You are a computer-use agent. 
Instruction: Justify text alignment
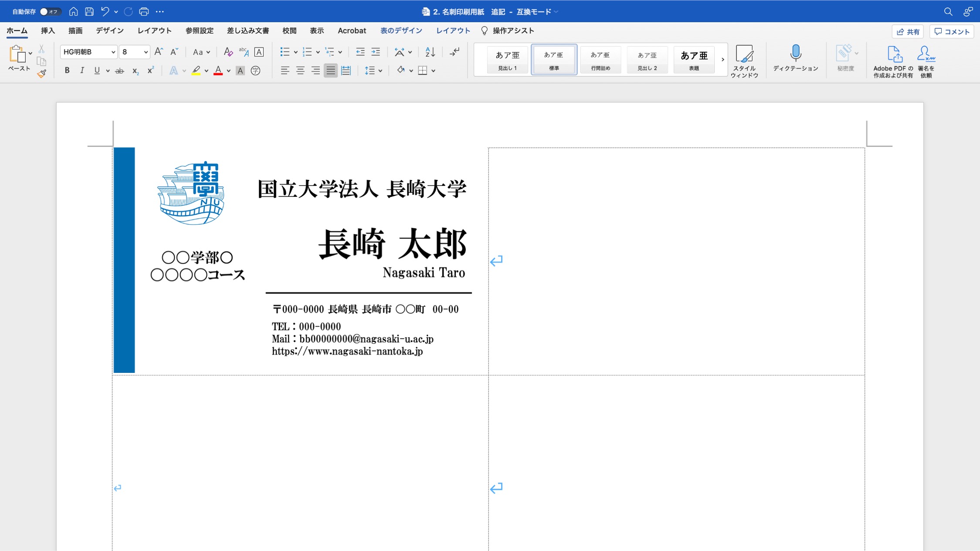click(x=331, y=71)
